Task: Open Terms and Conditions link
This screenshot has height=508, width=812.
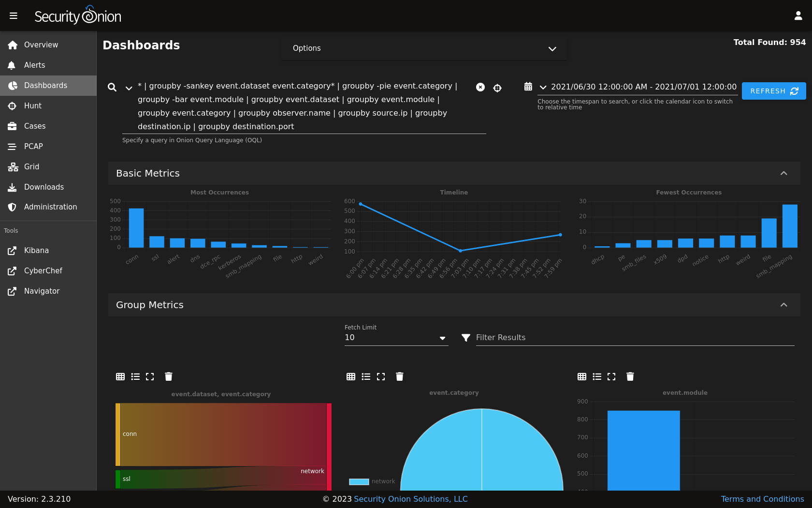Action: (762, 499)
